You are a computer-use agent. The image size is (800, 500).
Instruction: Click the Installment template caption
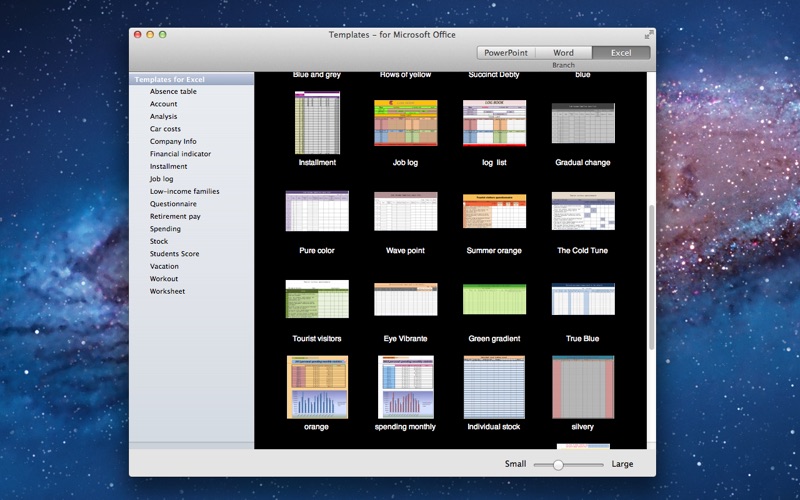click(x=317, y=163)
